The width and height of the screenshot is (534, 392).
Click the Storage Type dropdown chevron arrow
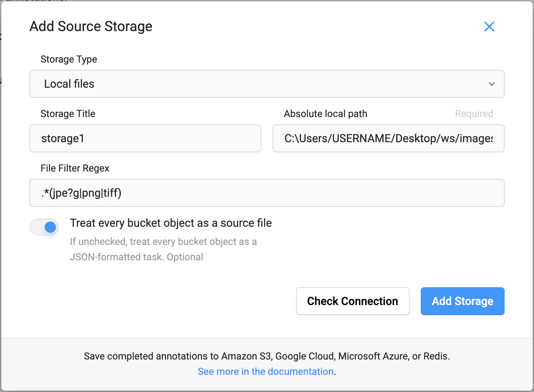491,84
